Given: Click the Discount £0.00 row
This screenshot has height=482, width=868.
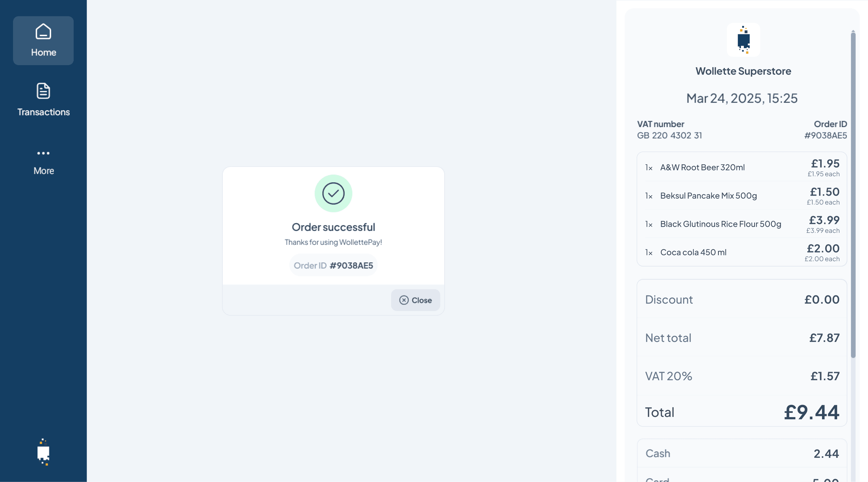Looking at the screenshot, I should [x=742, y=299].
